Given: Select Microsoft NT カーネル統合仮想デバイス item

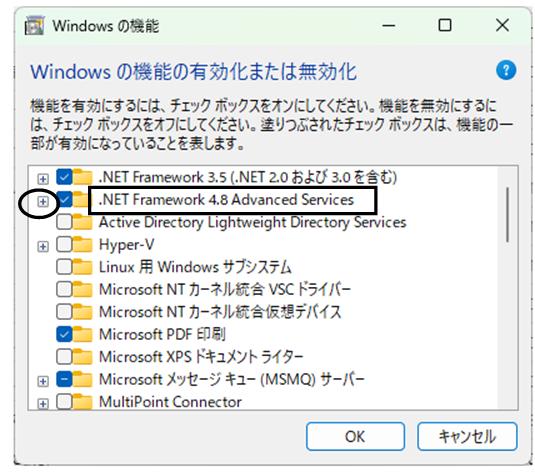Looking at the screenshot, I should pos(220,312).
